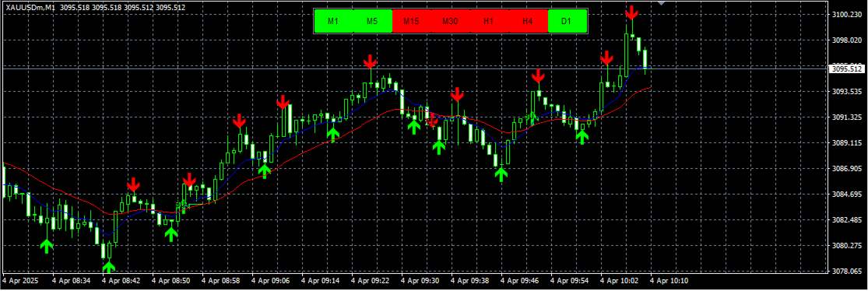Viewport: 868px width, 291px height.
Task: Switch to the M15 timeframe
Action: coord(411,22)
